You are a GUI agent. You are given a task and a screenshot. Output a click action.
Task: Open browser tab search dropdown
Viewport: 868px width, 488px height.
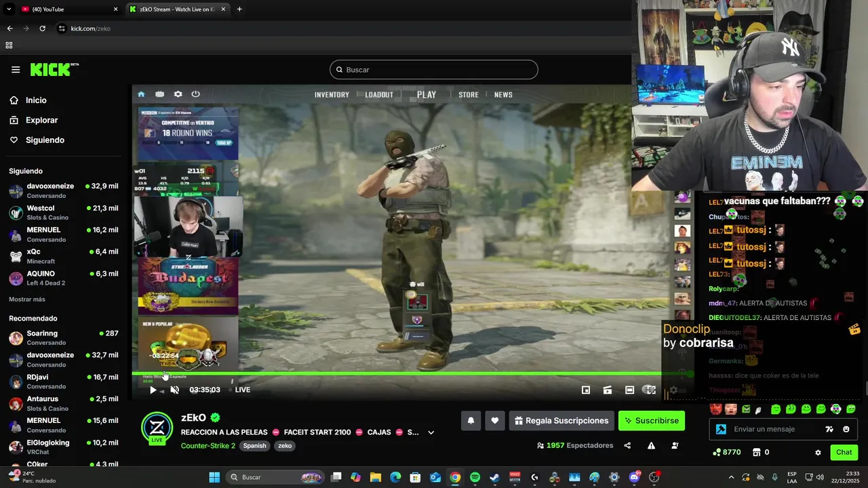(x=9, y=9)
